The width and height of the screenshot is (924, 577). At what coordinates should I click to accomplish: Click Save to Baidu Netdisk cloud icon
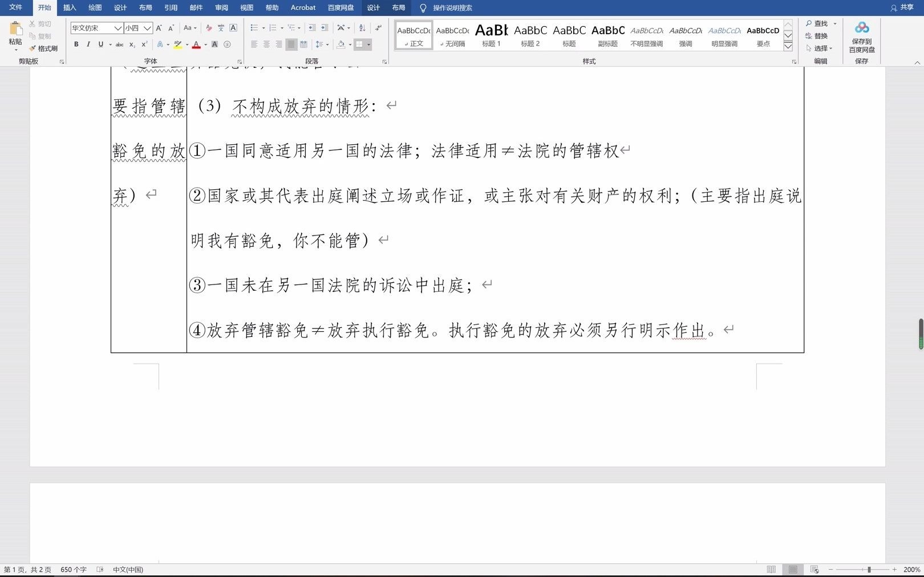click(862, 28)
